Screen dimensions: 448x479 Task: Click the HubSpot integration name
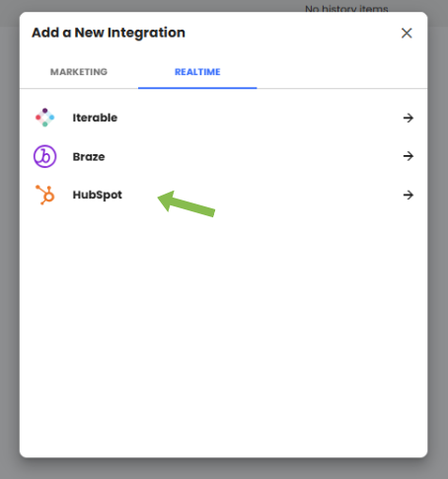[x=97, y=195]
